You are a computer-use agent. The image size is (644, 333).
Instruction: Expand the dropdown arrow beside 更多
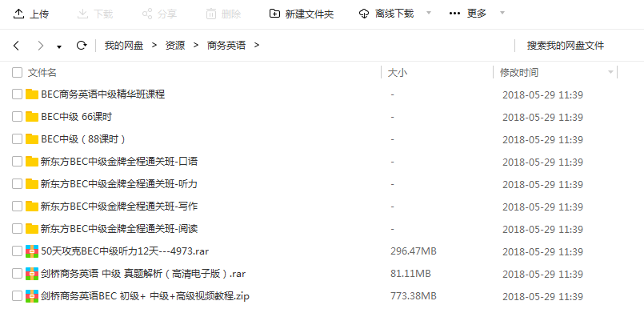tap(502, 13)
